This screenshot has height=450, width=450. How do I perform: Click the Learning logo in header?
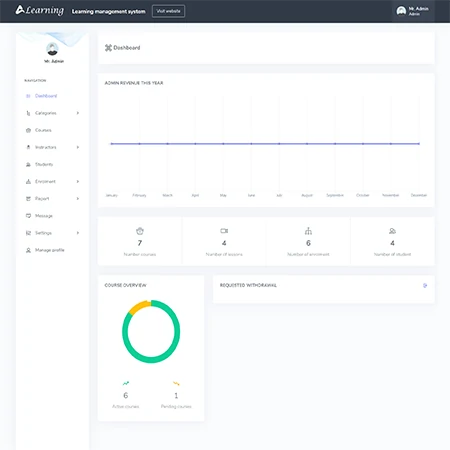click(x=39, y=10)
